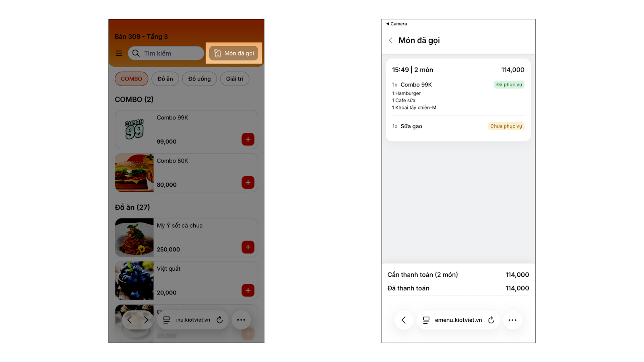Reload the page in the right browser bar

[x=491, y=320]
